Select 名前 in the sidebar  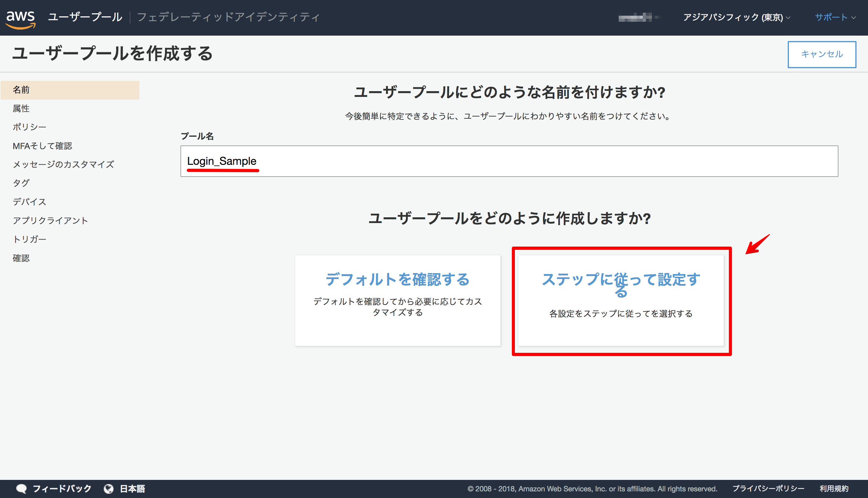point(70,90)
